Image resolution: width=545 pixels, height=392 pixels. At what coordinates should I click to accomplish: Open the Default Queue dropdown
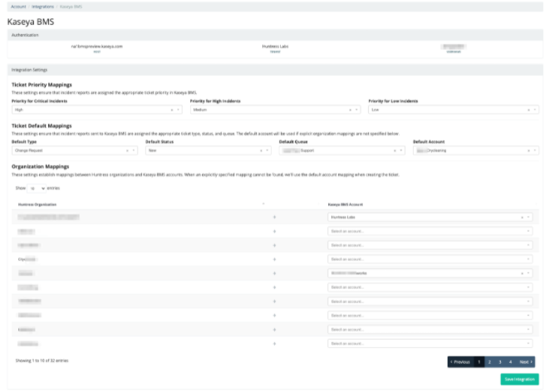342,150
